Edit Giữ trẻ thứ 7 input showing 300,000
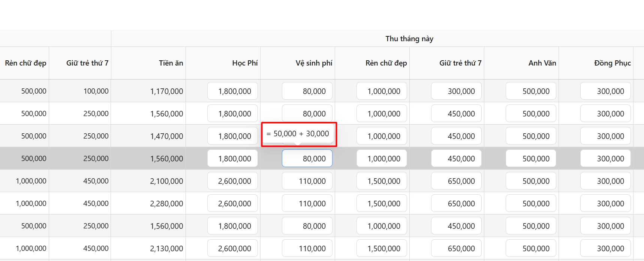The height and width of the screenshot is (261, 644). [456, 91]
